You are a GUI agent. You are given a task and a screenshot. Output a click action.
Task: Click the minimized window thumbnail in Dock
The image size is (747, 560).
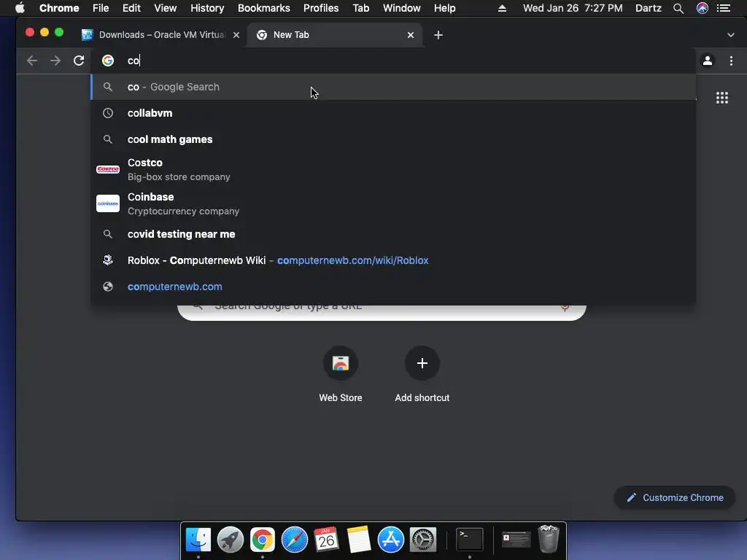point(516,540)
